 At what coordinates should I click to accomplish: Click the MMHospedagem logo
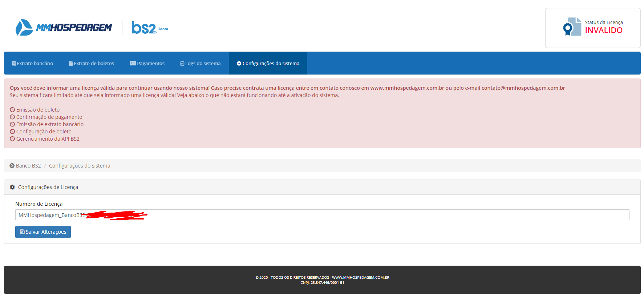pyautogui.click(x=64, y=28)
